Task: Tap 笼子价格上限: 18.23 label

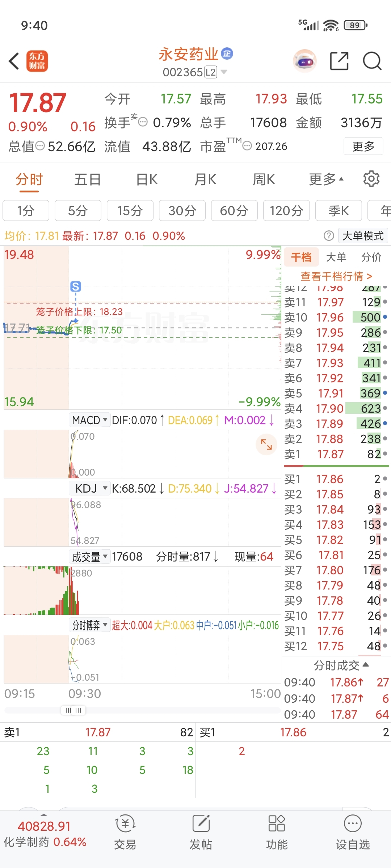Action: 79,311
